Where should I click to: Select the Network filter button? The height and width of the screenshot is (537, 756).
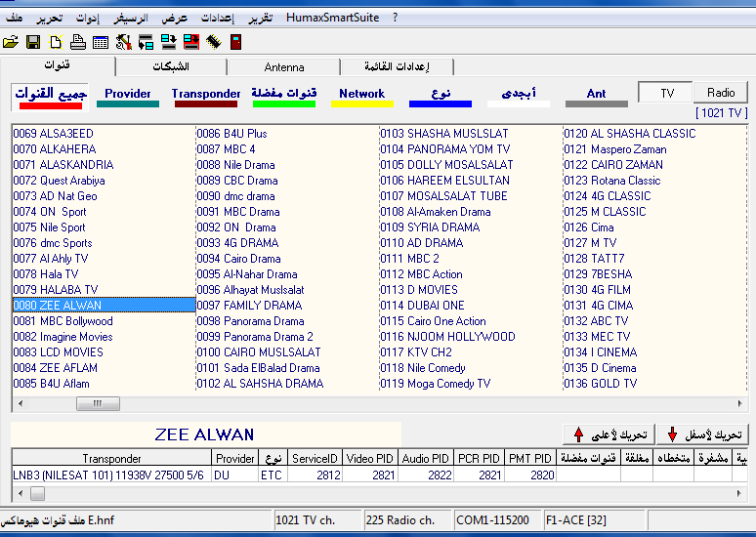coord(362,97)
